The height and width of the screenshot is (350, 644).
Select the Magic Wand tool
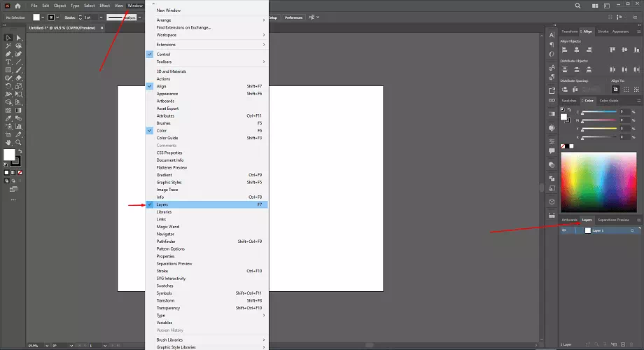[x=8, y=46]
